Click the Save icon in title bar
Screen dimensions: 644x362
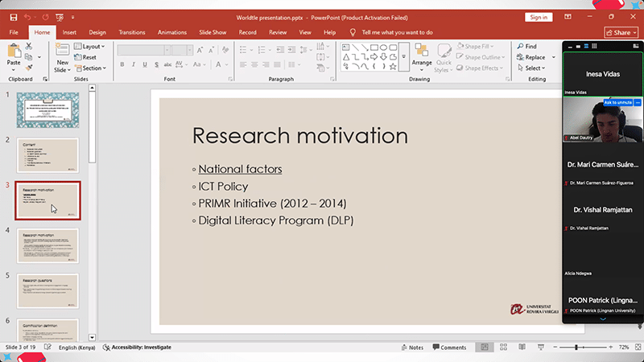[13, 17]
